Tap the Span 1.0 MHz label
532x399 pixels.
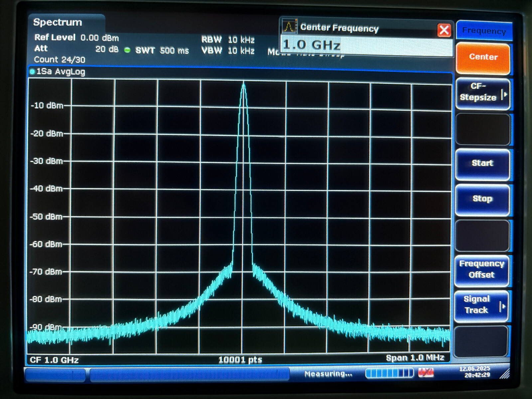click(415, 358)
